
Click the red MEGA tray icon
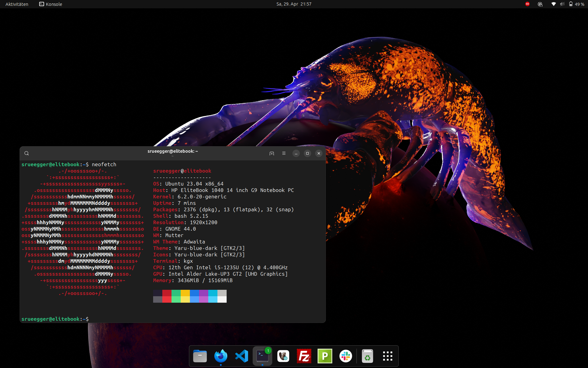point(527,4)
